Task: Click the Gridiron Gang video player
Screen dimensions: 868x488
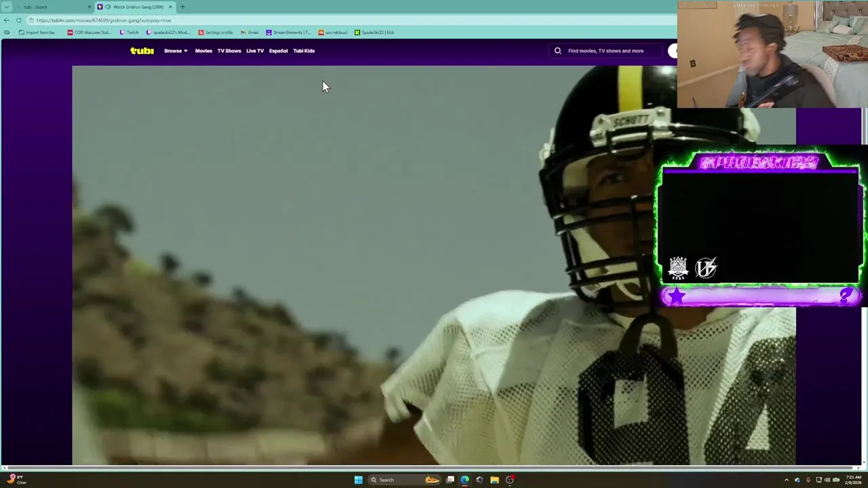Action: (x=434, y=265)
